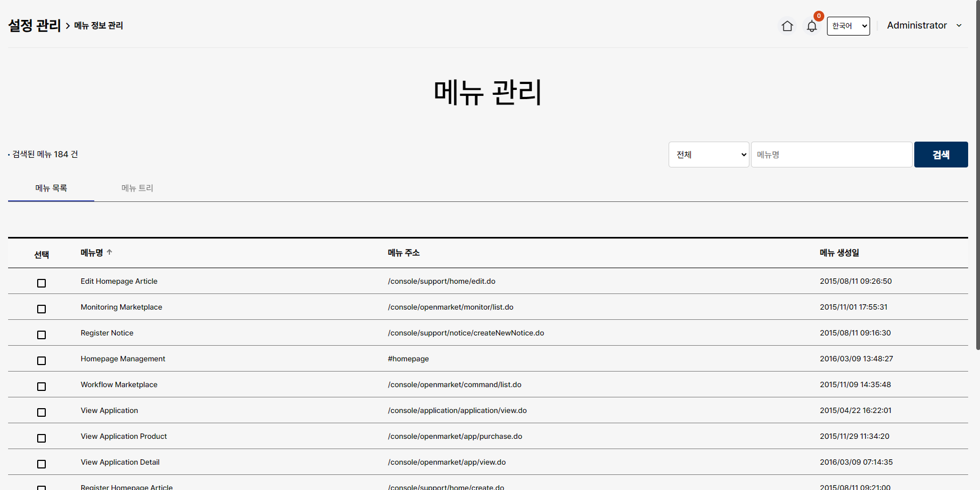Open the notifications bell
The height and width of the screenshot is (490, 980).
tap(811, 26)
